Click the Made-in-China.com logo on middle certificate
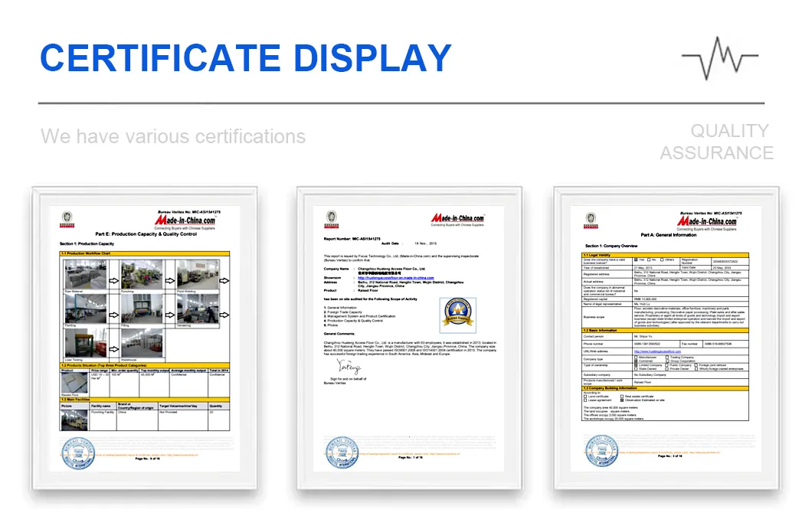This screenshot has width=812, height=516. [x=458, y=217]
